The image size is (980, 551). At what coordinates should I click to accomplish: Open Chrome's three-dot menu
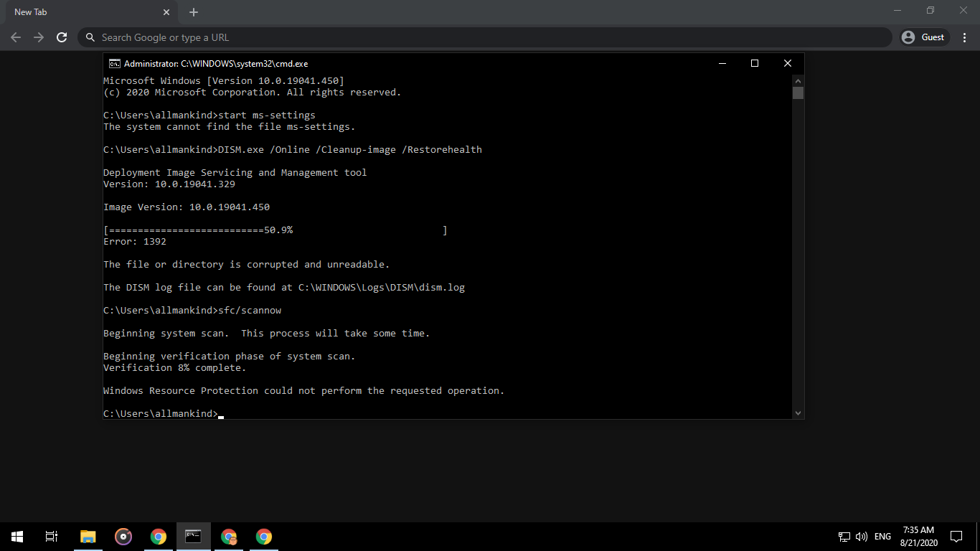965,37
